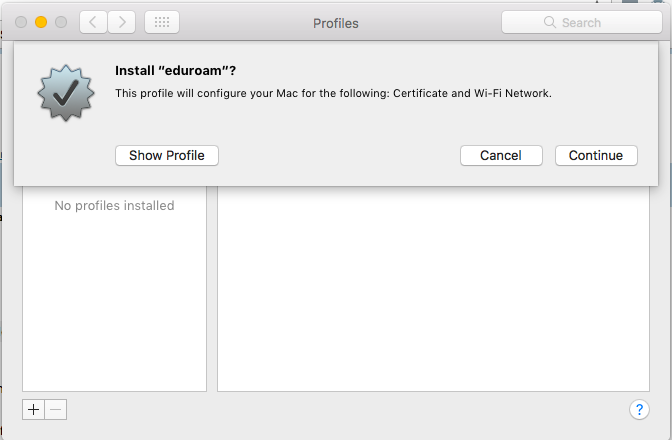Click the checkmark badge profile icon

(x=64, y=95)
